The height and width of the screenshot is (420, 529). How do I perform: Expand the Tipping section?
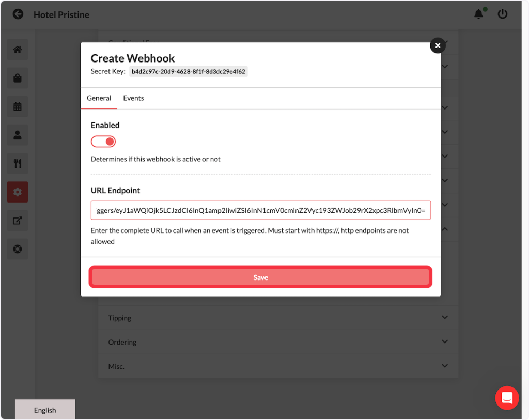[278, 318]
